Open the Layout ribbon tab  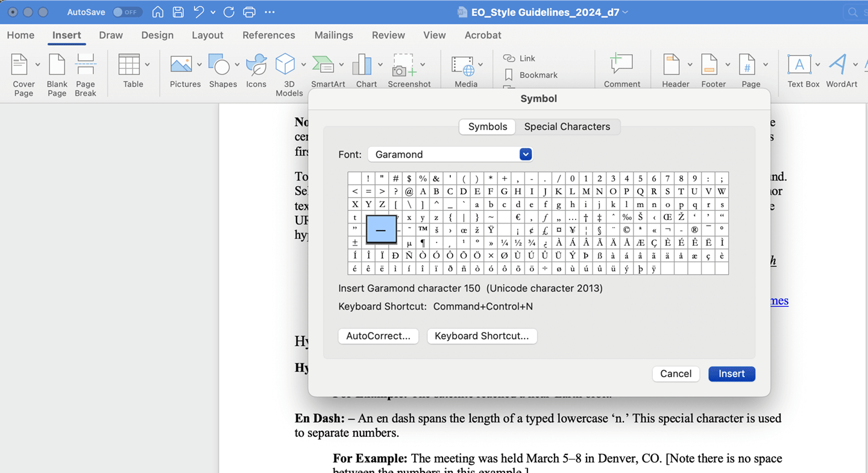[207, 35]
